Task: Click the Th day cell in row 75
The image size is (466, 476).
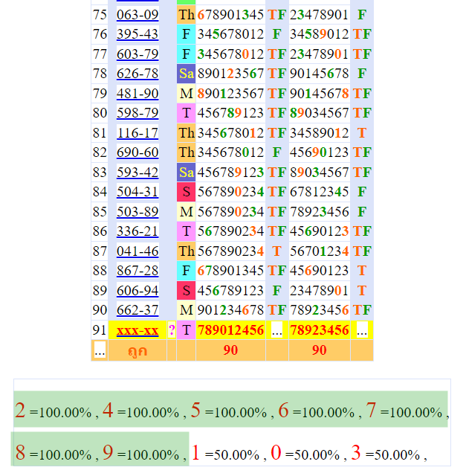Action: pyautogui.click(x=187, y=15)
